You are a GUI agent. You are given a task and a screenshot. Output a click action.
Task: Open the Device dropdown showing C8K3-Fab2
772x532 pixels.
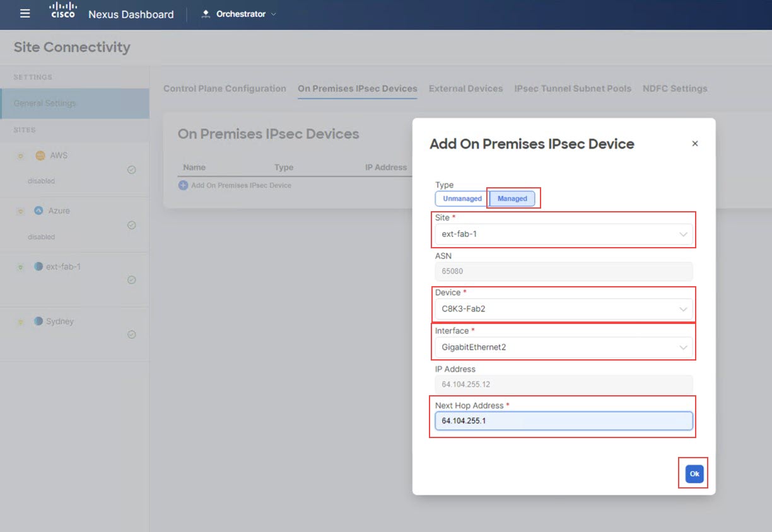564,309
